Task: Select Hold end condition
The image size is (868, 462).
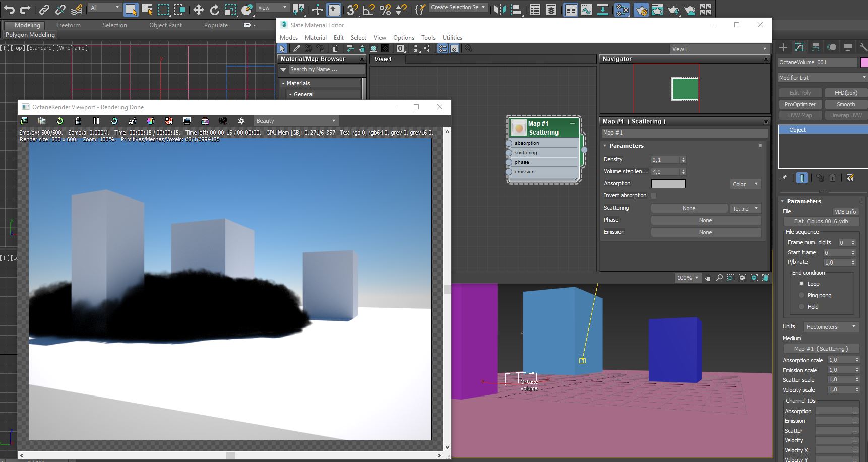Action: click(x=801, y=307)
